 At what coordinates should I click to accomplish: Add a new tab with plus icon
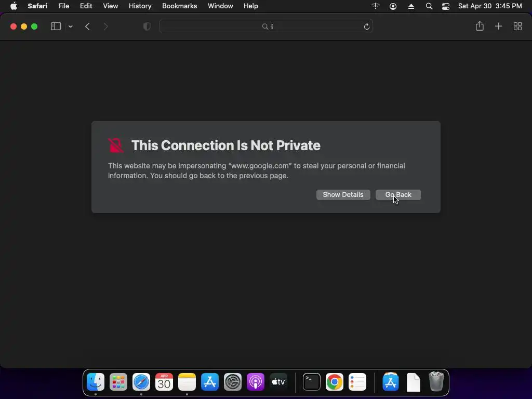[498, 26]
